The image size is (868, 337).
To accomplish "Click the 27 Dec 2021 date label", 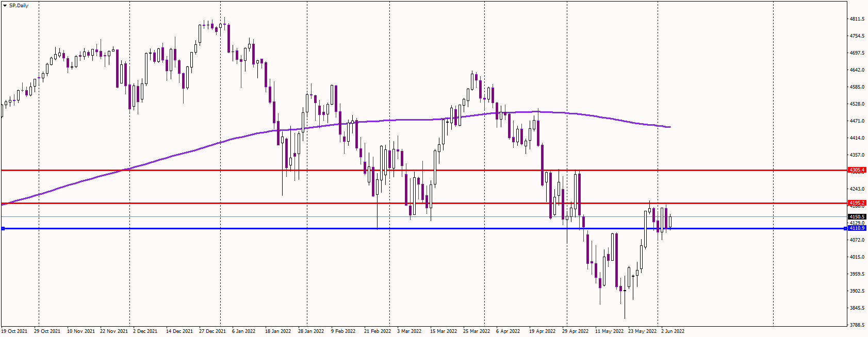I will pyautogui.click(x=212, y=331).
